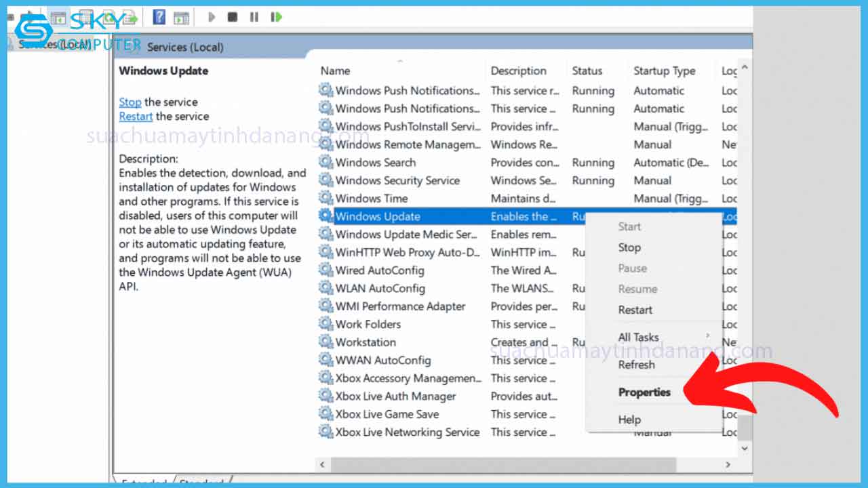The width and height of the screenshot is (868, 488).
Task: Click the gear icon of Windows Remote Management
Action: (326, 144)
